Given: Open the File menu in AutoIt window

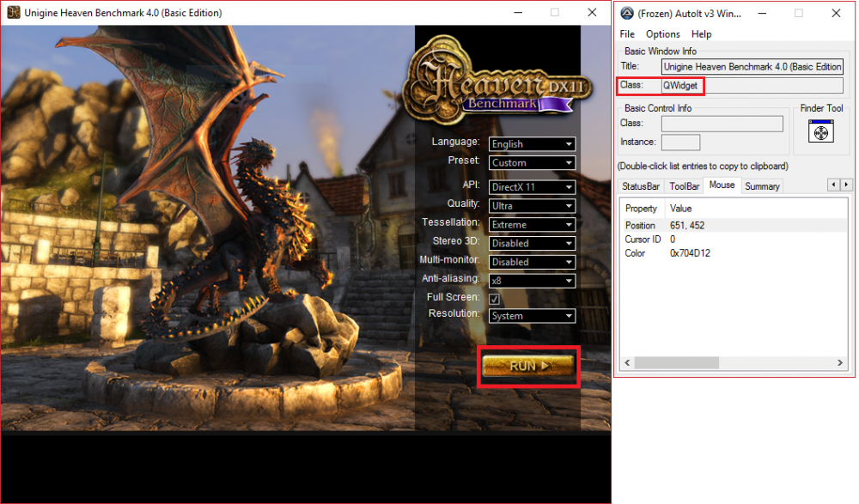Looking at the screenshot, I should coord(627,34).
